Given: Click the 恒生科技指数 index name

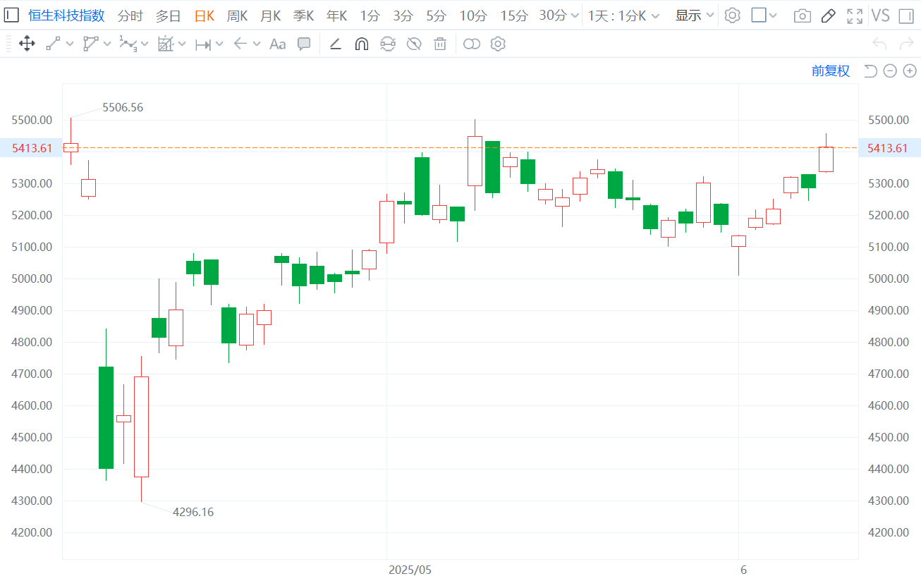Looking at the screenshot, I should coord(66,16).
